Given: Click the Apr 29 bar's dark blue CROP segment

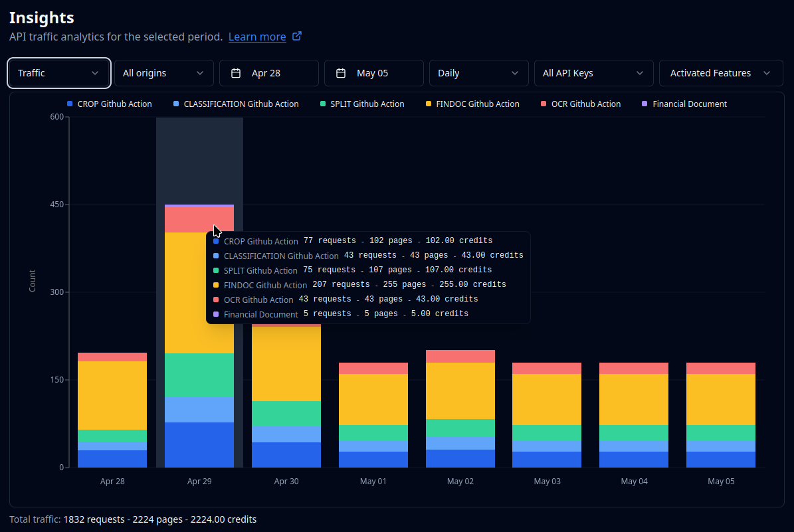Looking at the screenshot, I should (199, 445).
